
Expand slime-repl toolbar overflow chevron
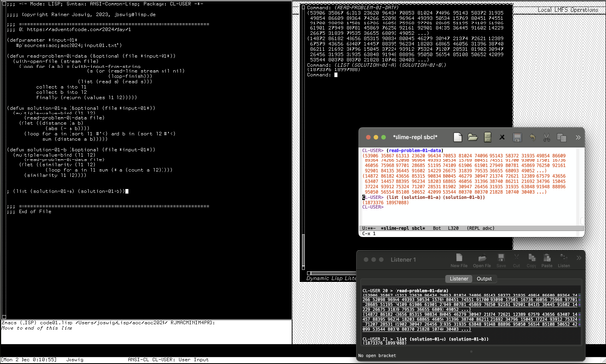pos(578,137)
